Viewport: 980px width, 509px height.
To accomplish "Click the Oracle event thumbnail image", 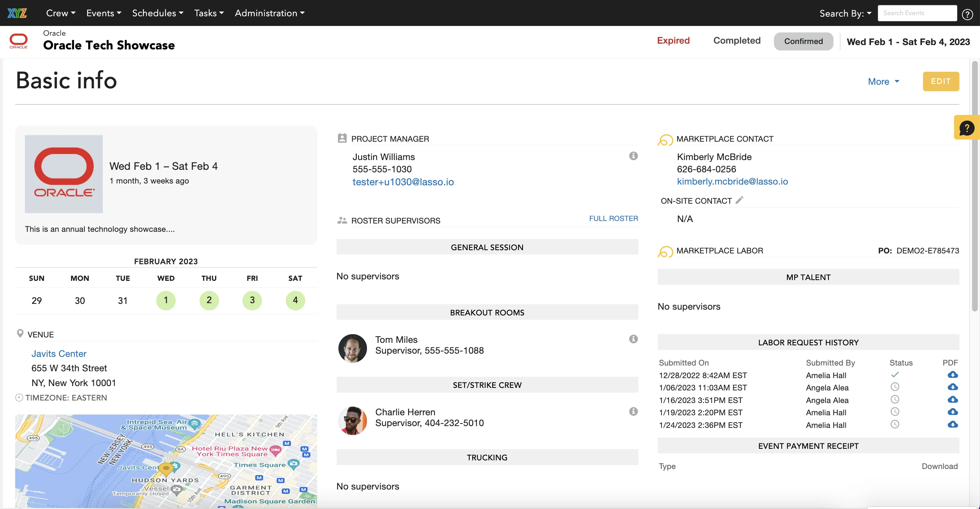I will (x=64, y=174).
